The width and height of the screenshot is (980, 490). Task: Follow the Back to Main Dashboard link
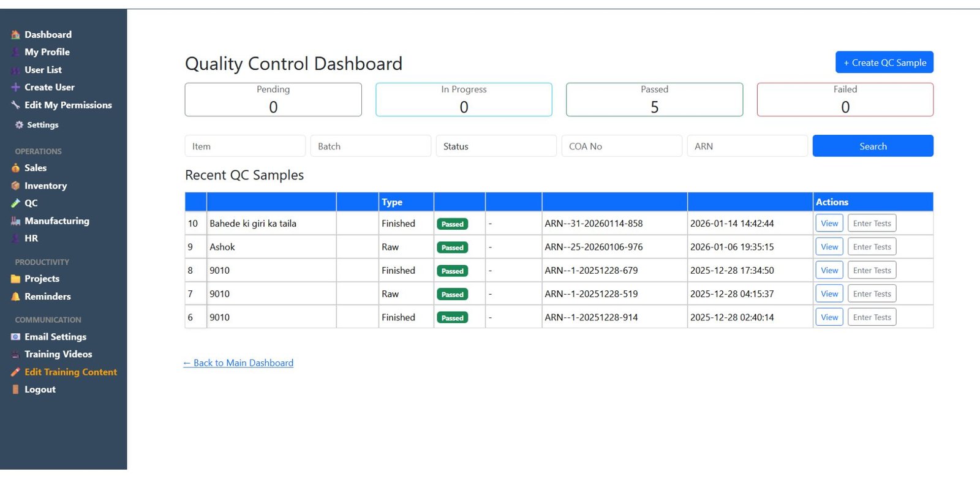pos(238,363)
